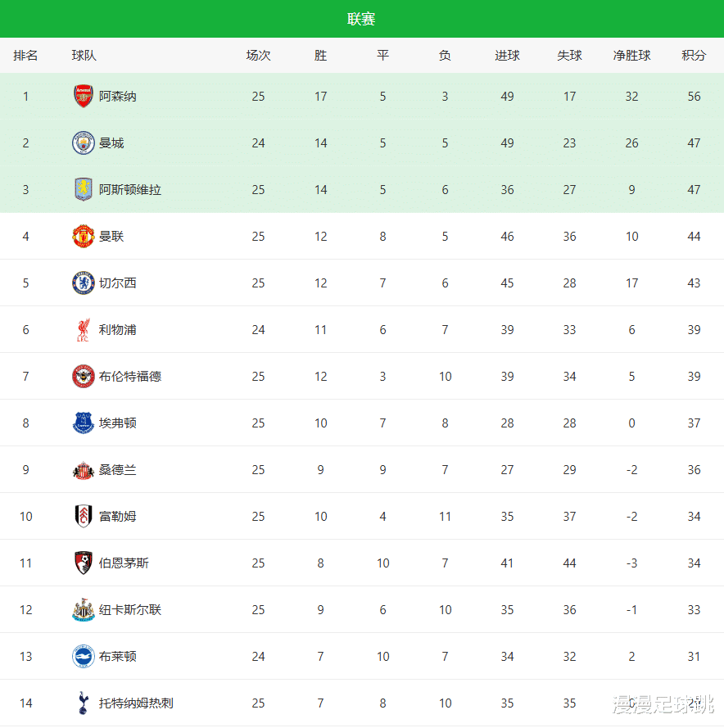Click the Liverpool club crest icon
724x728 pixels.
tap(84, 330)
